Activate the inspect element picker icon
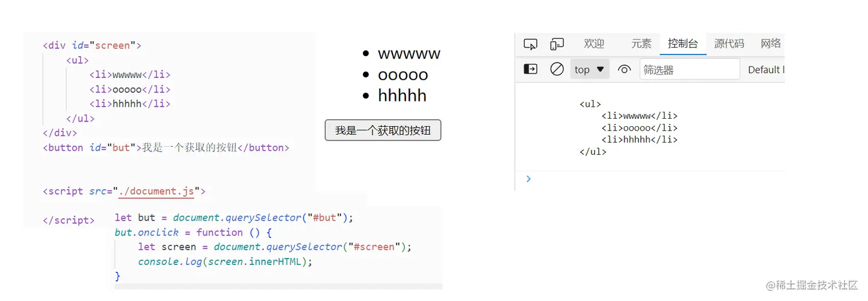868x301 pixels. pos(530,44)
